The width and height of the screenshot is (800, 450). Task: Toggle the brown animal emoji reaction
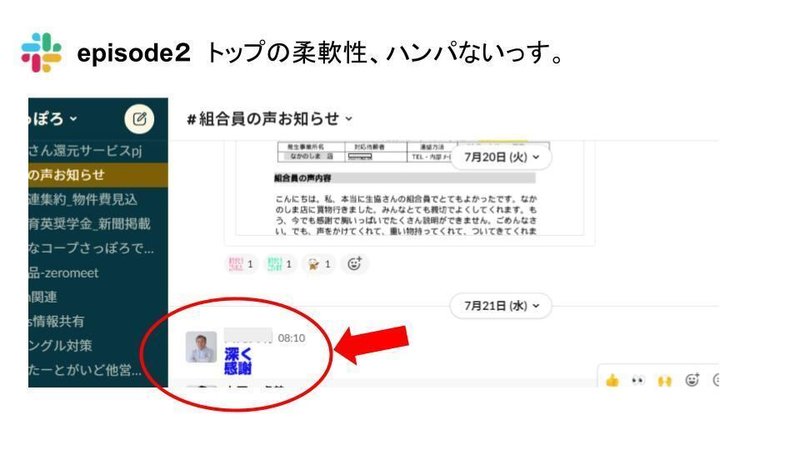[318, 264]
